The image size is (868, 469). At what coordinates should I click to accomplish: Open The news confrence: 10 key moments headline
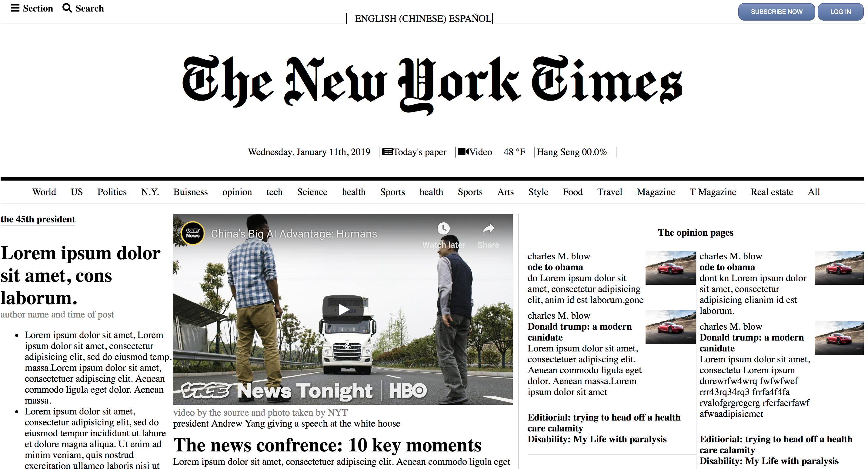click(x=327, y=445)
